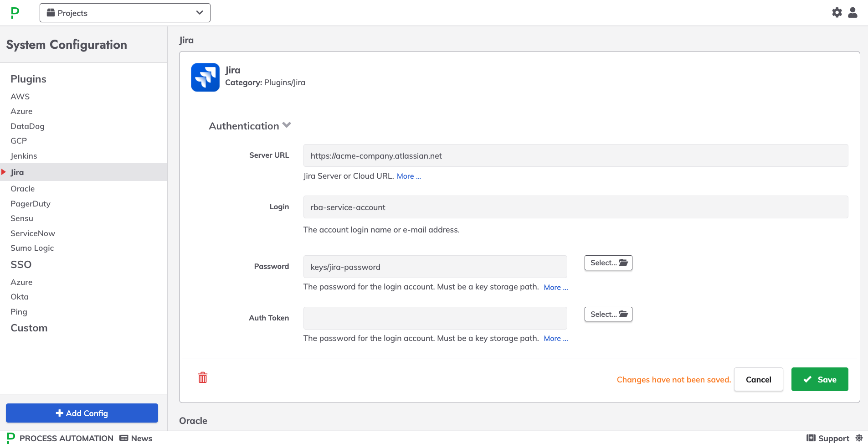Select Azure under SSO
868x444 pixels.
pyautogui.click(x=21, y=282)
